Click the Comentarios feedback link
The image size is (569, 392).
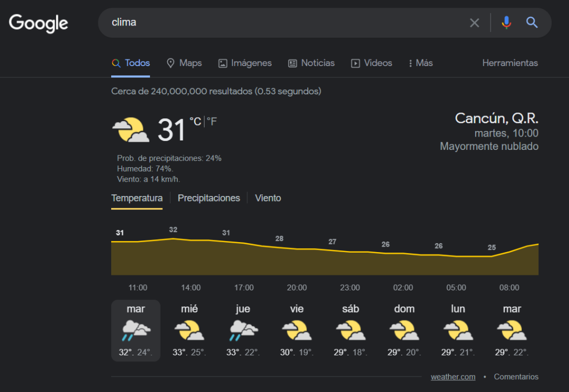tap(516, 377)
